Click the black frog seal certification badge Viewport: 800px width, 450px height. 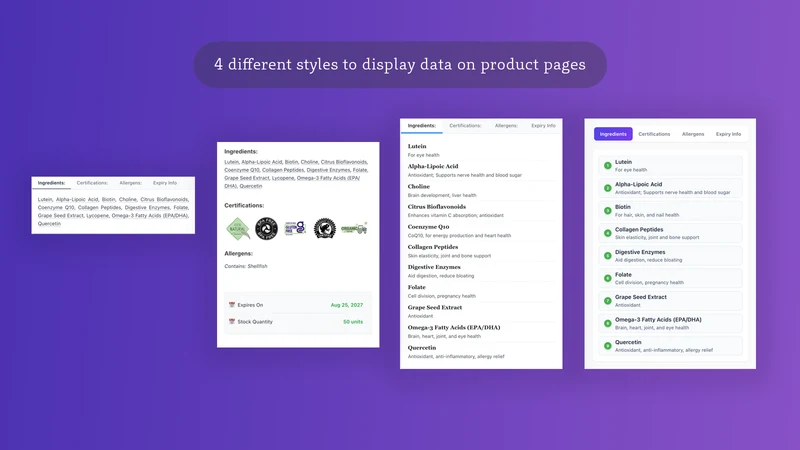tap(325, 228)
